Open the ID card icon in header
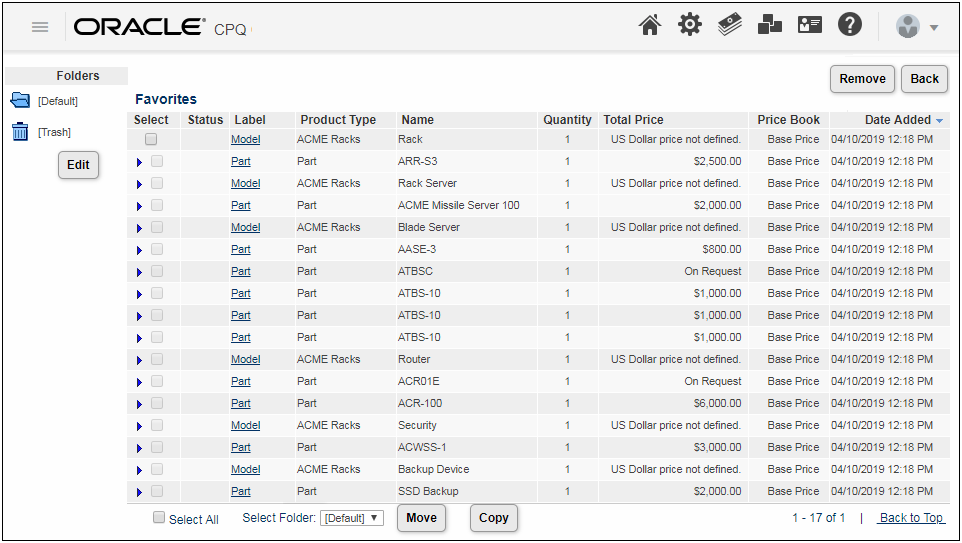962x543 pixels. tap(810, 26)
